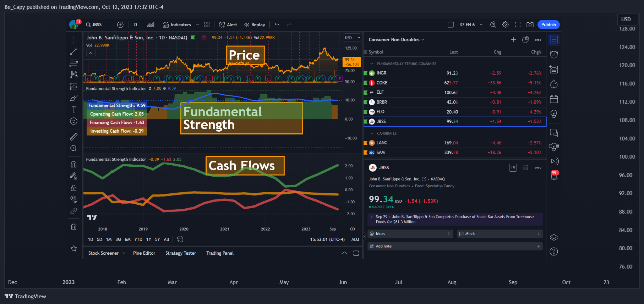Screen dimensions: 644x304
Task: Click the JBSS symbol search field
Action: 94,24
